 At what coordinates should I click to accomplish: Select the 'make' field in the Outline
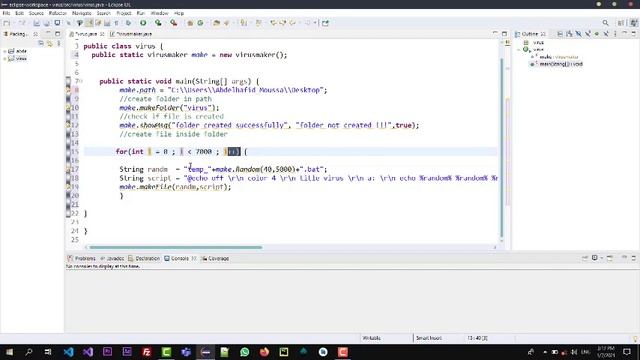555,57
